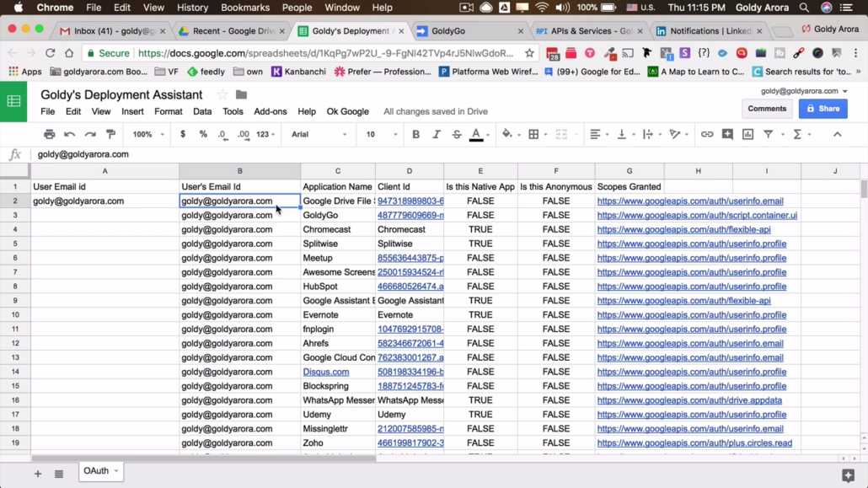
Task: Bookmark the page with the star icon
Action: (x=530, y=53)
